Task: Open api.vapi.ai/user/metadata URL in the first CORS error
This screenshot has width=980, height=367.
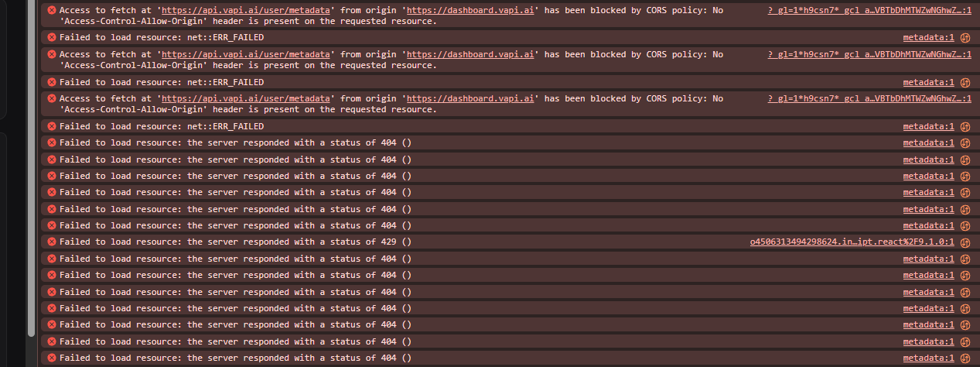Action: tap(248, 10)
